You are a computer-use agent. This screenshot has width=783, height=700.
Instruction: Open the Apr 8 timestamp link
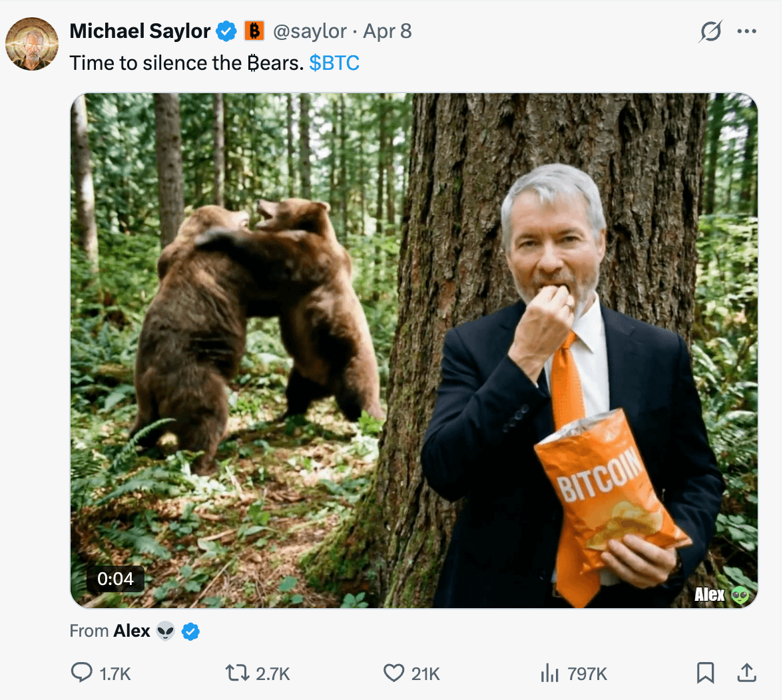[x=388, y=31]
